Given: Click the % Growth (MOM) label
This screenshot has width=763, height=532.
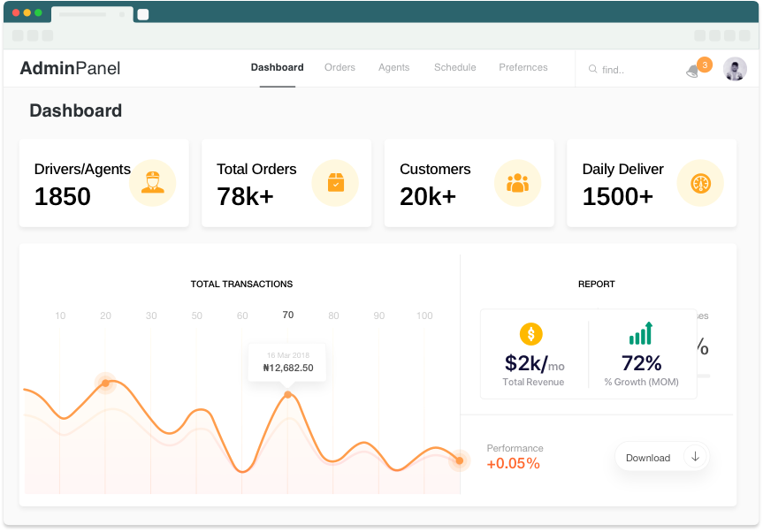Looking at the screenshot, I should 641,383.
